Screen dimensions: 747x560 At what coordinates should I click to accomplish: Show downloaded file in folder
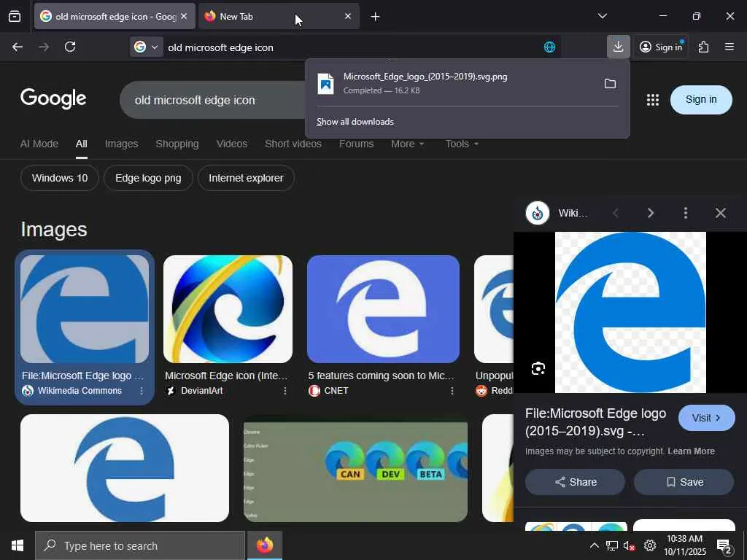[610, 84]
